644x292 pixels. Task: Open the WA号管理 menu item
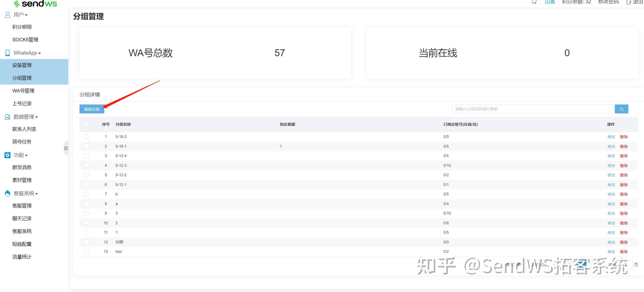point(23,91)
